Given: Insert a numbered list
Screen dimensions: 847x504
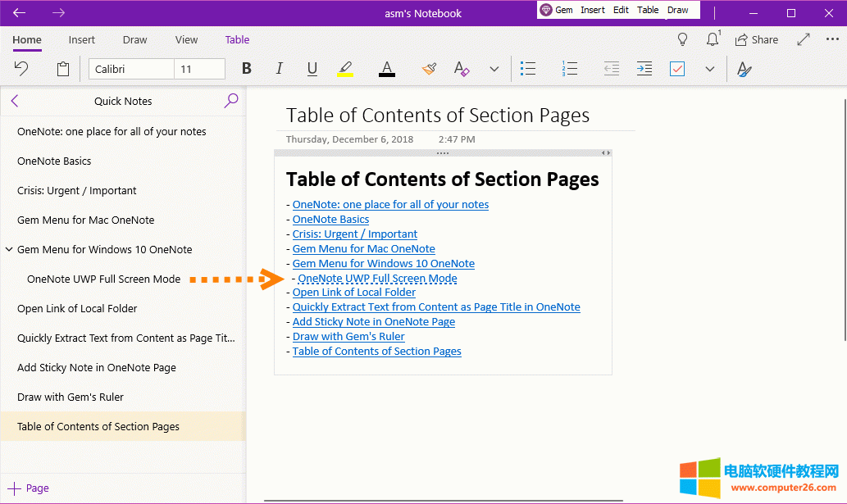Looking at the screenshot, I should [570, 69].
